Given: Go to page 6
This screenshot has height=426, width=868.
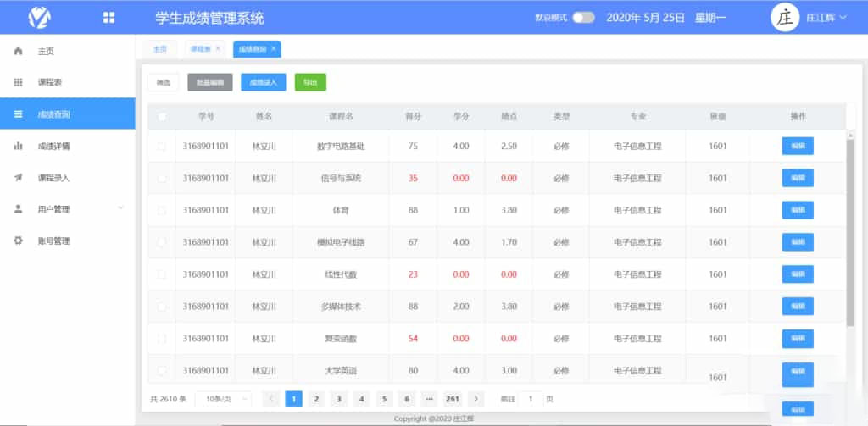Looking at the screenshot, I should click(x=407, y=399).
